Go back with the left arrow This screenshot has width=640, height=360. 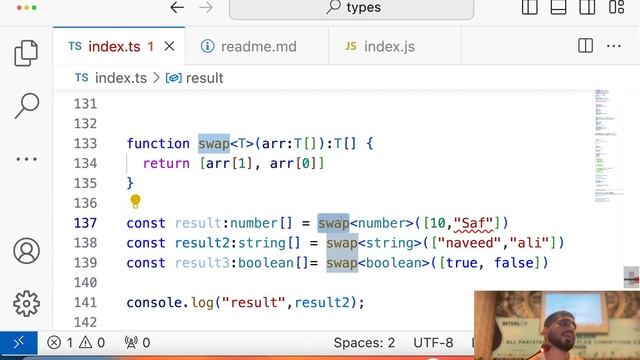177,7
